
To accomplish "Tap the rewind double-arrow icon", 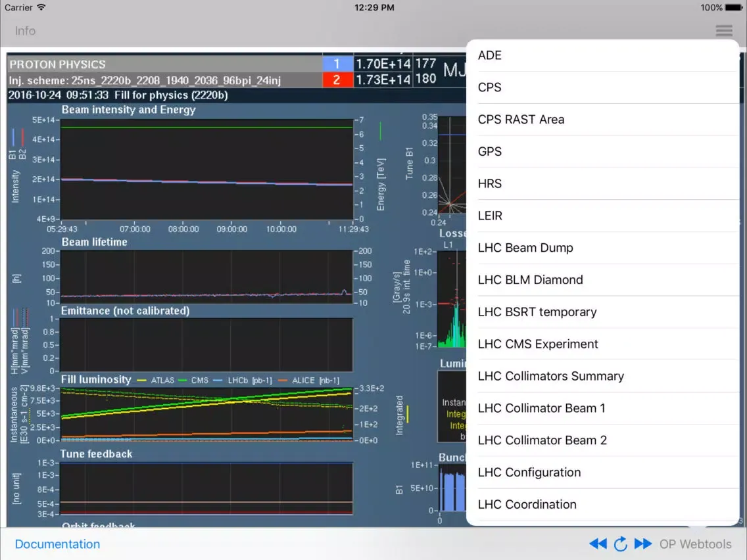I will (x=598, y=544).
